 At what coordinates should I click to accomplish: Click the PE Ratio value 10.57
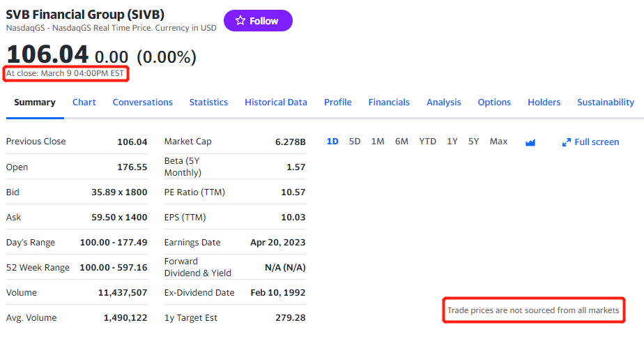pos(293,192)
